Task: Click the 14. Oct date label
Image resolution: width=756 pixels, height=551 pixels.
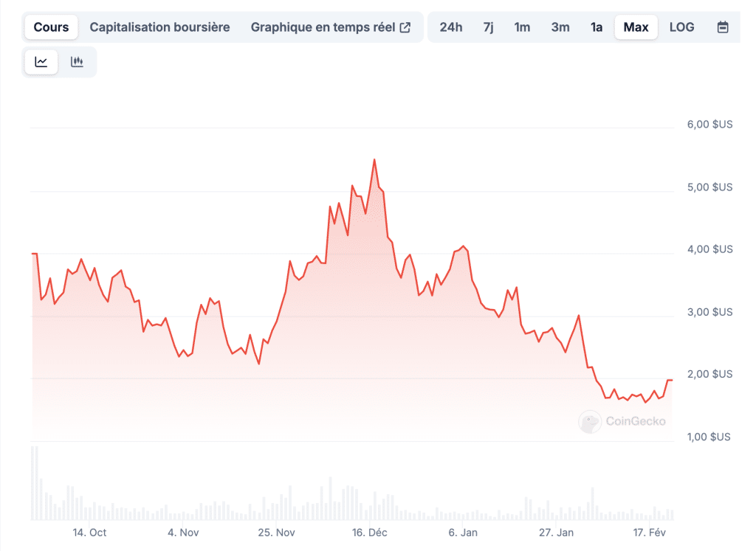Action: point(89,533)
